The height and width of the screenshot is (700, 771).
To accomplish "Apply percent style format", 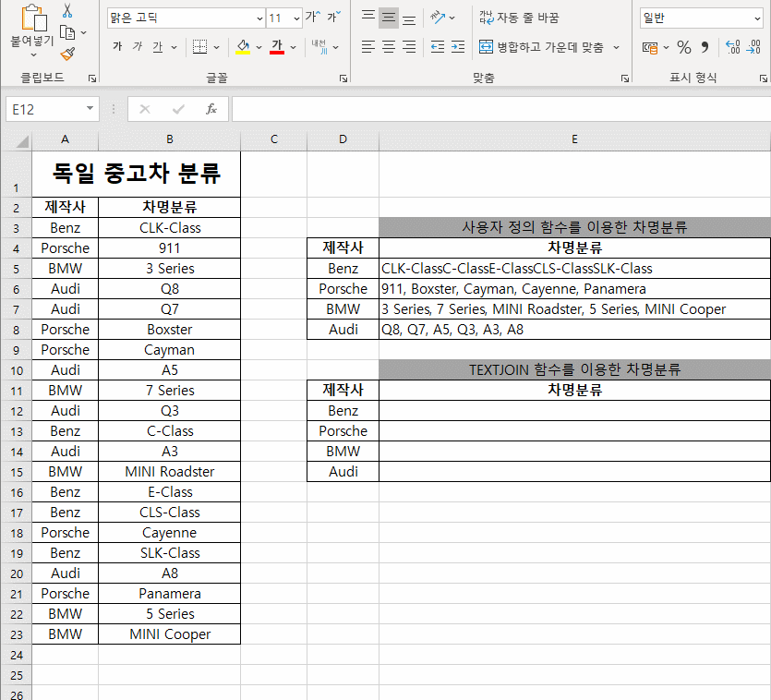I will point(683,47).
